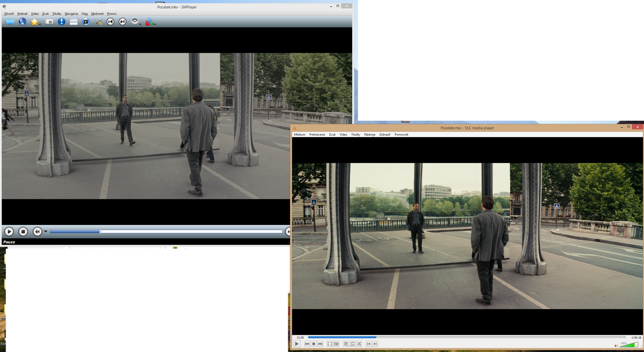This screenshot has height=352, width=644.
Task: Open VLC Zobraziť menu
Action: pos(385,134)
